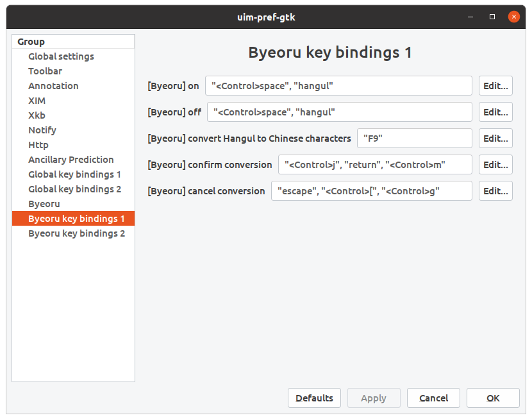This screenshot has width=532, height=420.
Task: Select the Xkb group
Action: tap(73, 115)
